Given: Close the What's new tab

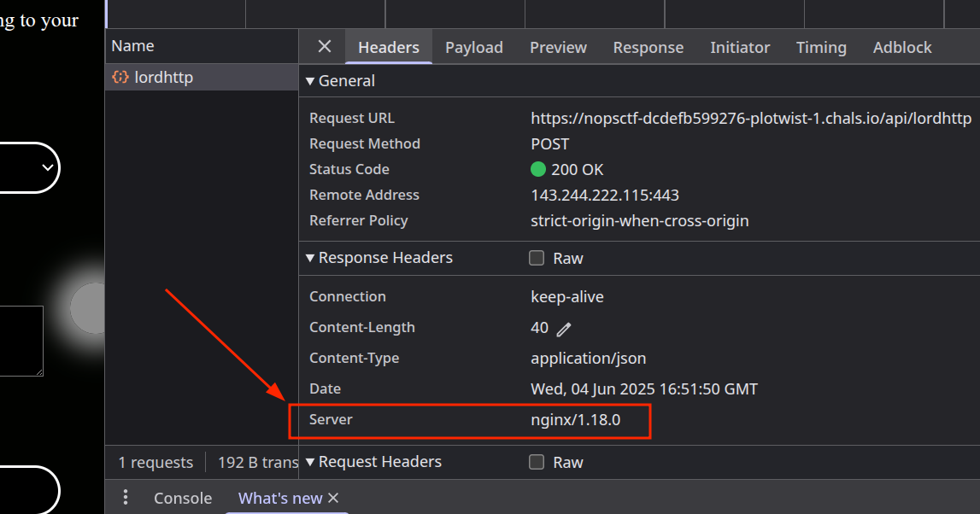Looking at the screenshot, I should pos(332,498).
